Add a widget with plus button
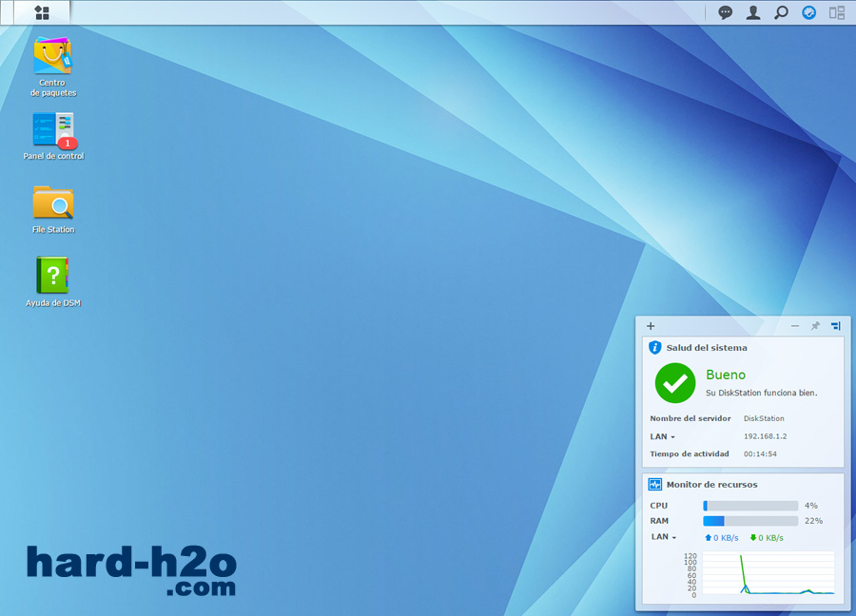 click(x=651, y=326)
